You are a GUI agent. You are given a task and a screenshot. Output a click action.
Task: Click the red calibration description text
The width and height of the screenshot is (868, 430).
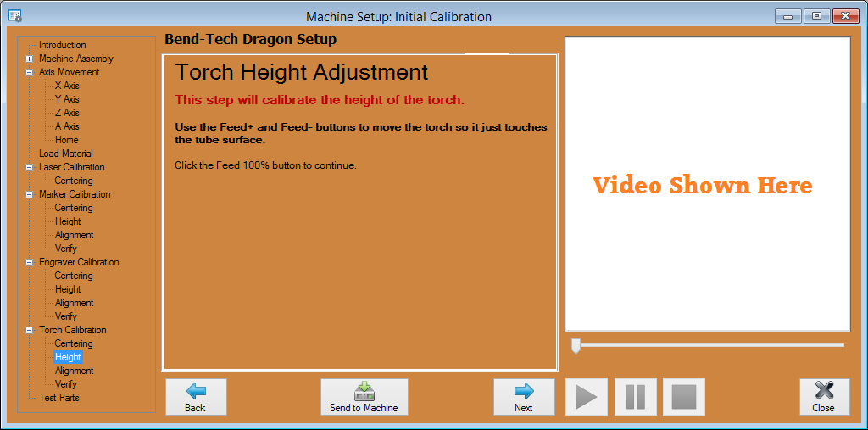click(320, 100)
